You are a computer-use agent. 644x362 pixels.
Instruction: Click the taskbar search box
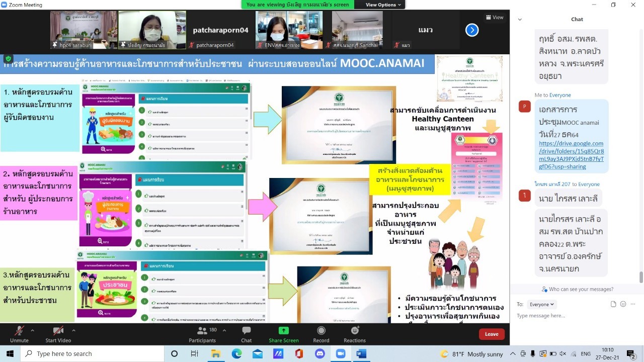coord(92,354)
